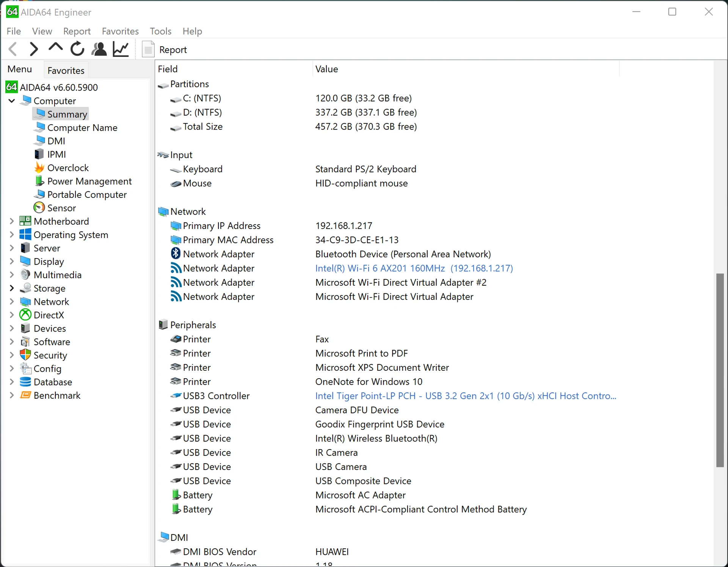The width and height of the screenshot is (728, 567).
Task: Open Intel Tiger Point-LP PCH USB link
Action: coord(466,396)
